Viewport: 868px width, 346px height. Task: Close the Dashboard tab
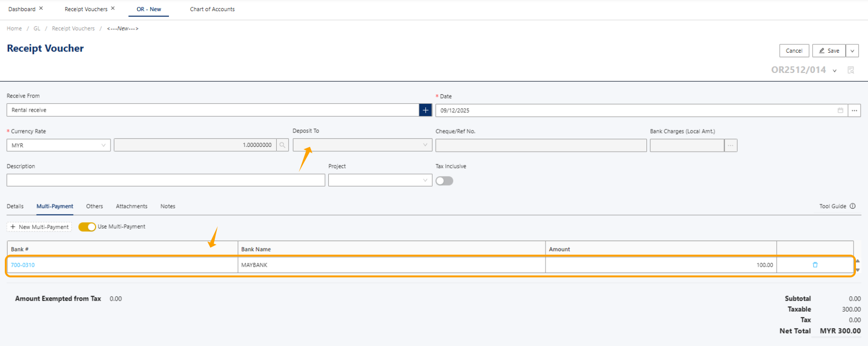[x=41, y=8]
